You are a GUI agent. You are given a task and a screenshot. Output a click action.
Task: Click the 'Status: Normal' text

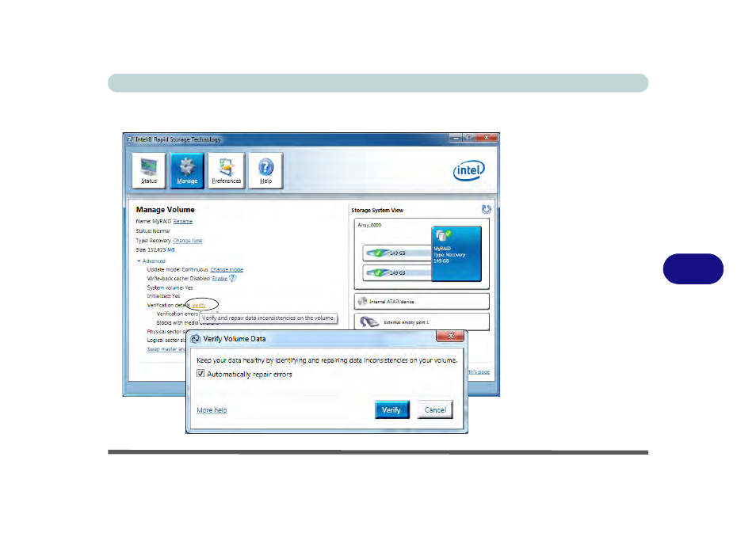tap(152, 230)
